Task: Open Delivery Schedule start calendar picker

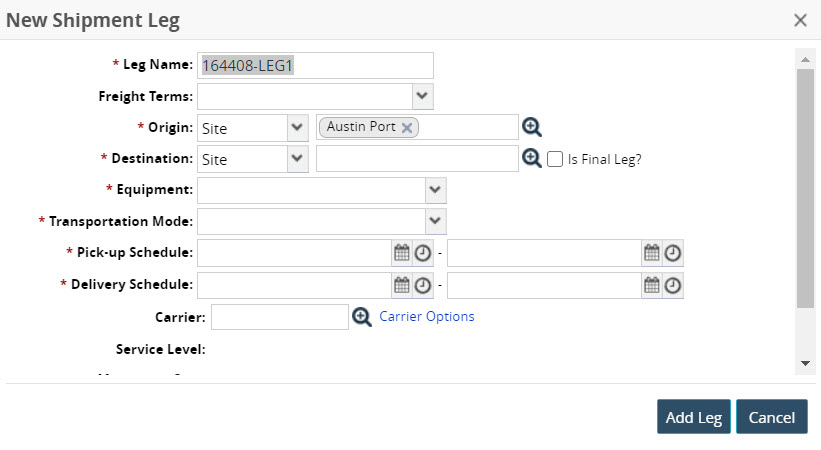Action: [x=402, y=285]
